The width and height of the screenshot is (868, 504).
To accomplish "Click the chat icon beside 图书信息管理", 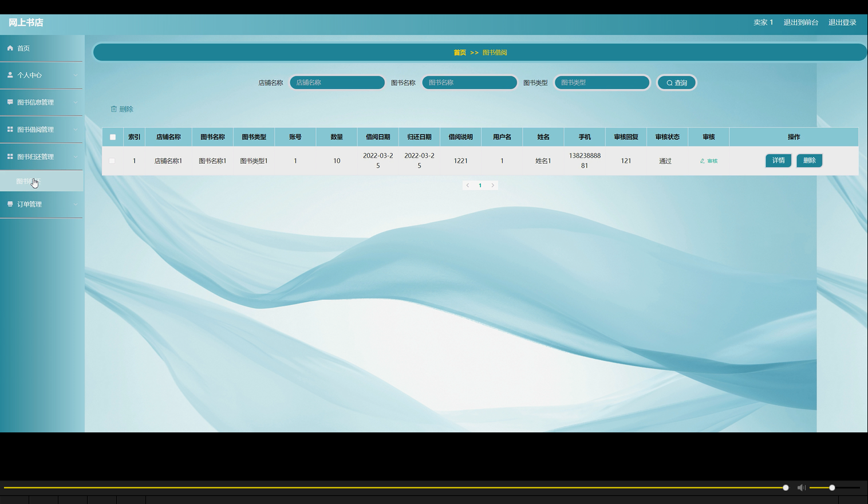I will (9, 102).
